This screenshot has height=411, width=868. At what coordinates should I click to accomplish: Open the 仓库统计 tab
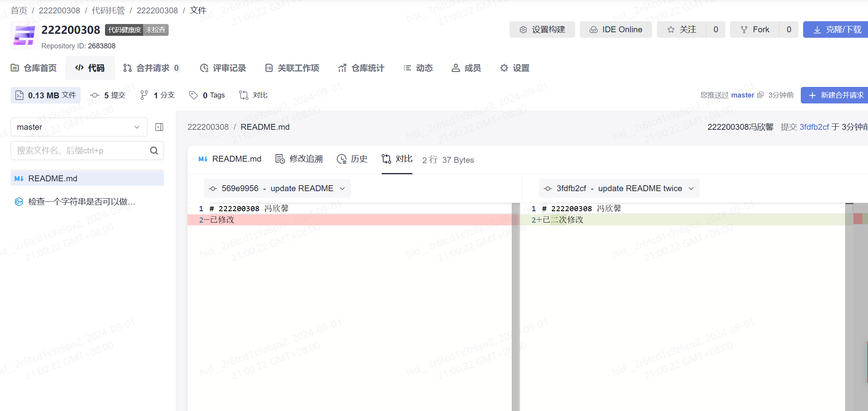361,68
